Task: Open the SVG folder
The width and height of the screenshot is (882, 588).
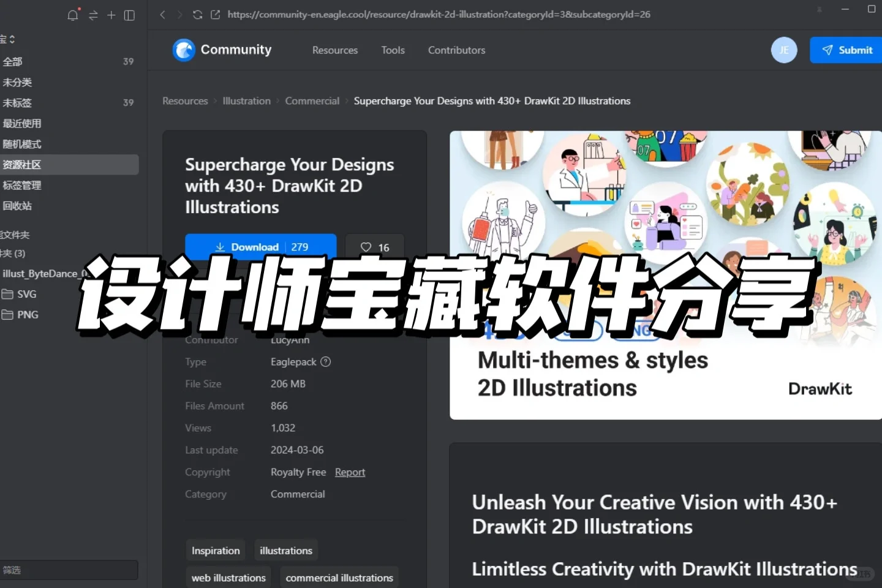Action: [69, 294]
